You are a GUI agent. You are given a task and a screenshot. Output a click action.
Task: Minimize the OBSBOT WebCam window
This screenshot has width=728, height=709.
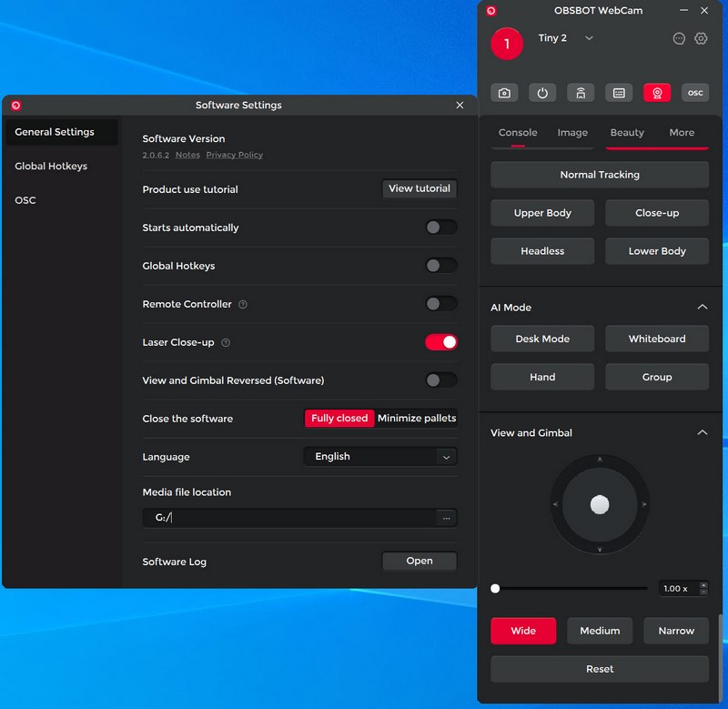click(683, 10)
